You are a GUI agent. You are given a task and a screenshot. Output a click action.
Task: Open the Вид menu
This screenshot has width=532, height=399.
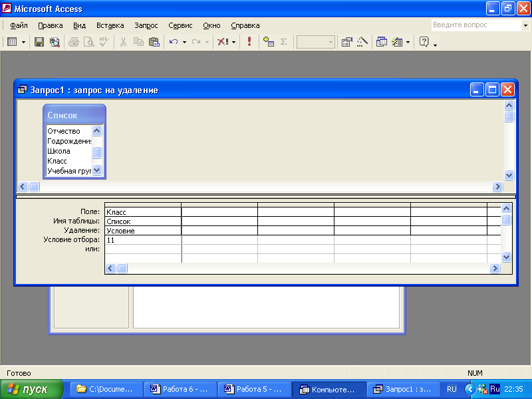tap(79, 25)
